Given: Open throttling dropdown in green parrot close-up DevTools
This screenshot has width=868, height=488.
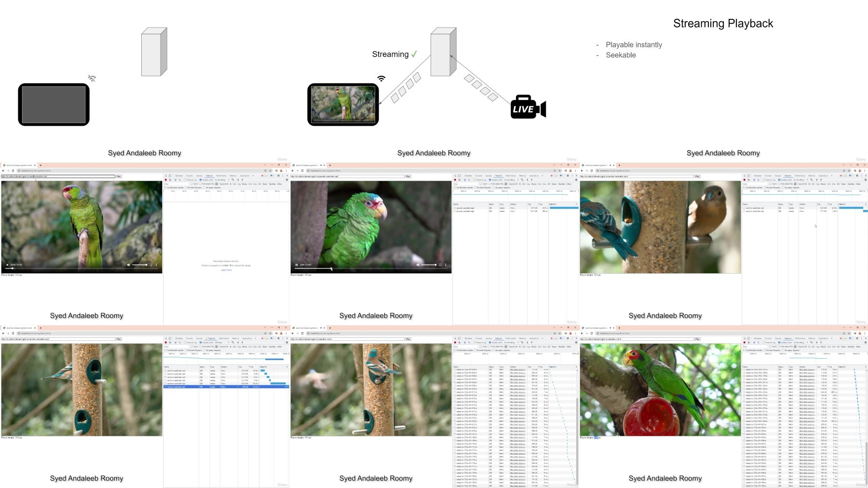Looking at the screenshot, I should [511, 180].
